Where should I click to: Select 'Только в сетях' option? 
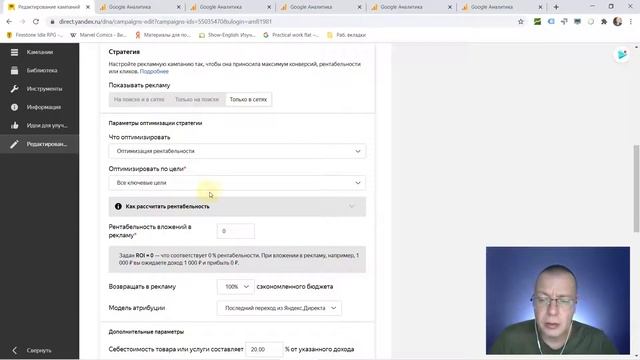248,99
